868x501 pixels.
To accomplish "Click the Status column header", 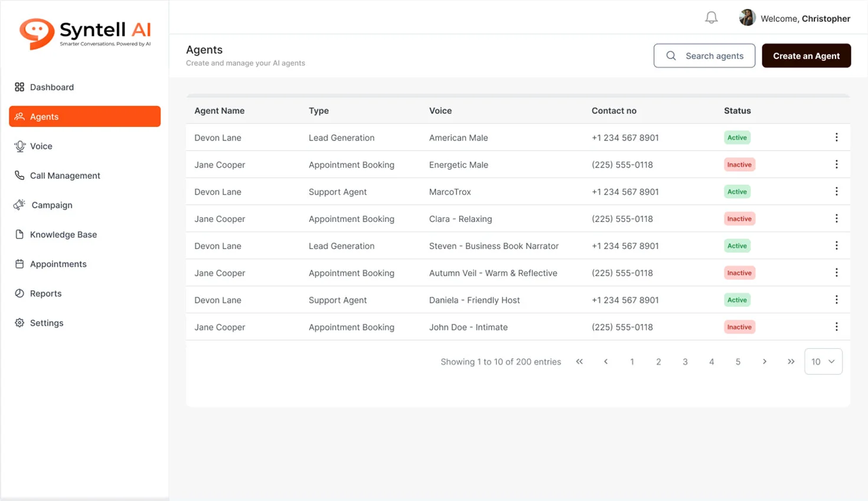I will (x=738, y=110).
